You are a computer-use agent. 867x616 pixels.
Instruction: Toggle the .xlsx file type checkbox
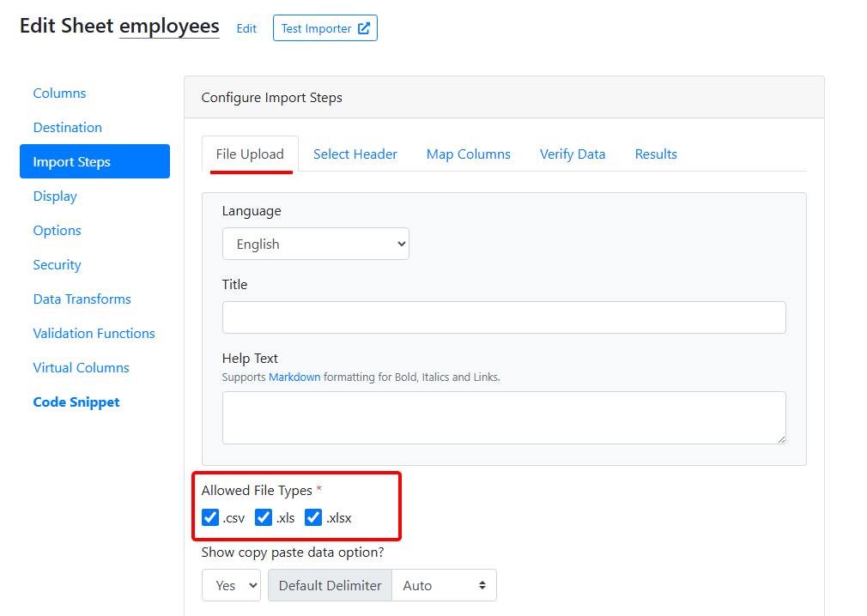click(x=313, y=517)
